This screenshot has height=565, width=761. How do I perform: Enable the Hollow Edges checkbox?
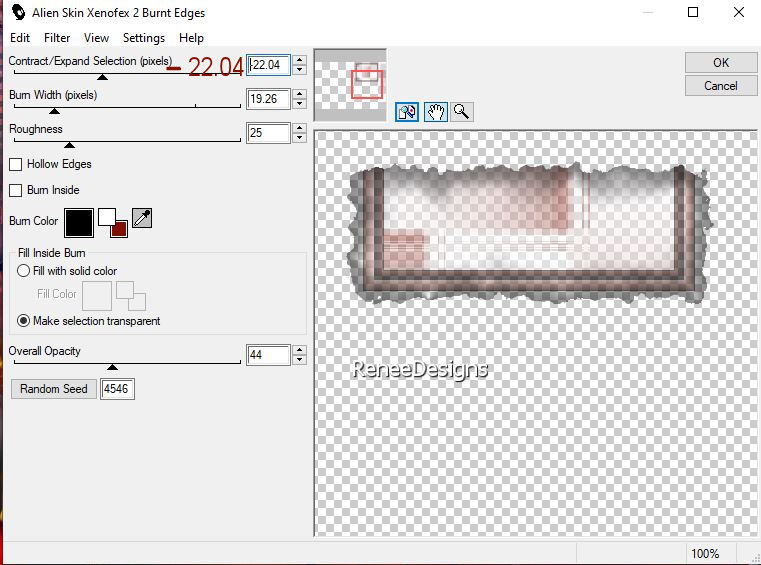click(16, 165)
